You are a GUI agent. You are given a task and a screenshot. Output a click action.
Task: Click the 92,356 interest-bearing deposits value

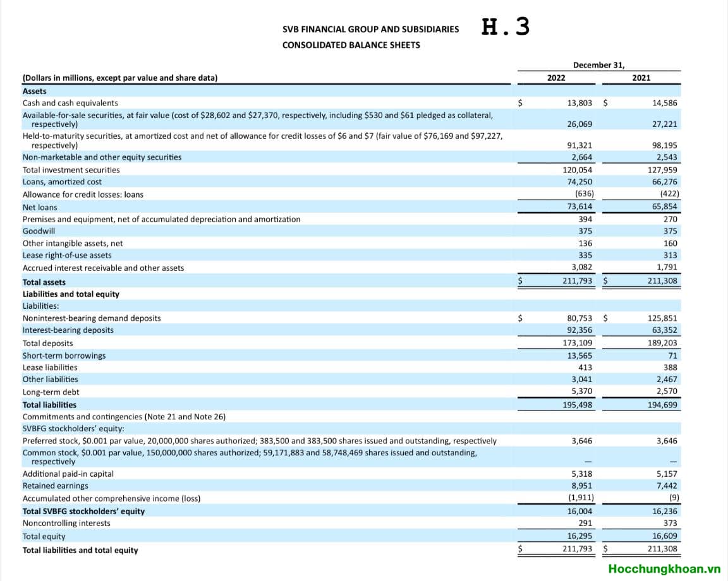(579, 330)
